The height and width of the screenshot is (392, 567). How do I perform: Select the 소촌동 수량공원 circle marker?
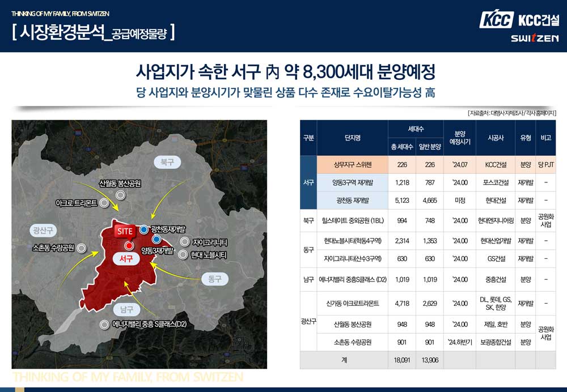pos(83,248)
